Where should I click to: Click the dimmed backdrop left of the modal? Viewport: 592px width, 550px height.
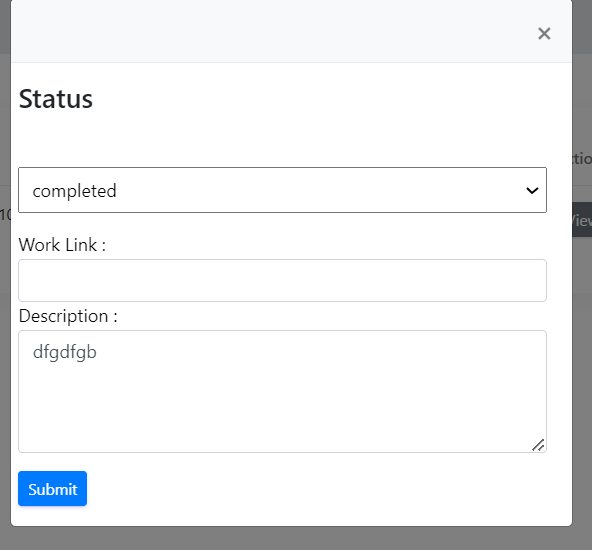5,340
